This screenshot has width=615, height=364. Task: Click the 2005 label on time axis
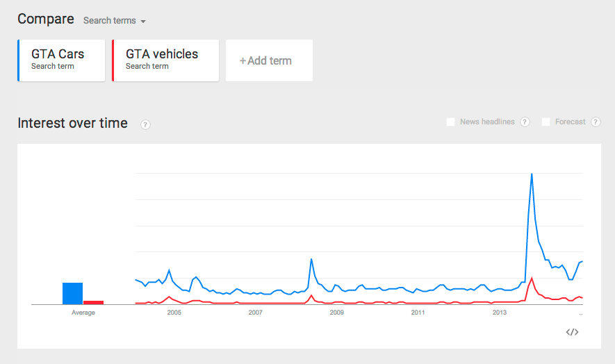coord(174,313)
